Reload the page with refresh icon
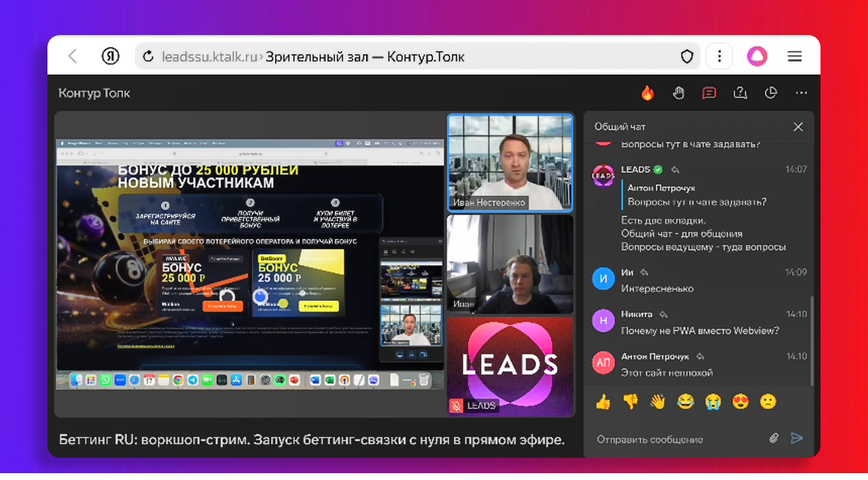The height and width of the screenshot is (480, 868). pos(148,57)
